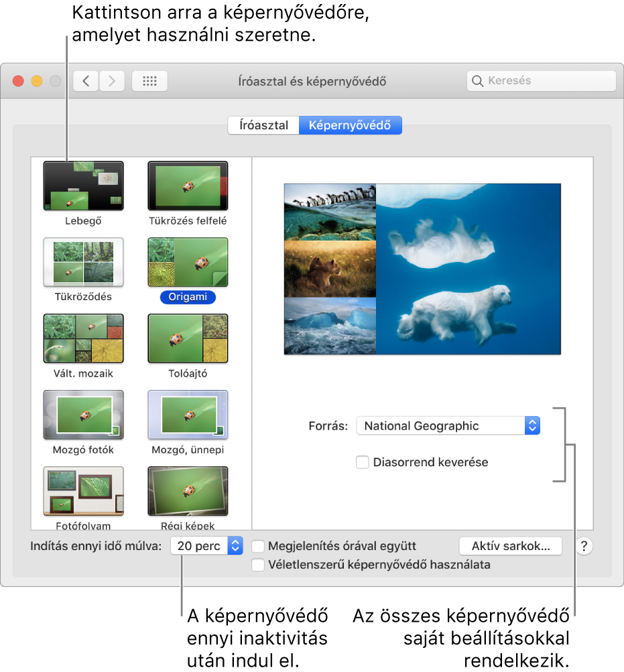Choose the Fotófolyam screen saver
Image resolution: width=624 pixels, height=672 pixels.
83,491
